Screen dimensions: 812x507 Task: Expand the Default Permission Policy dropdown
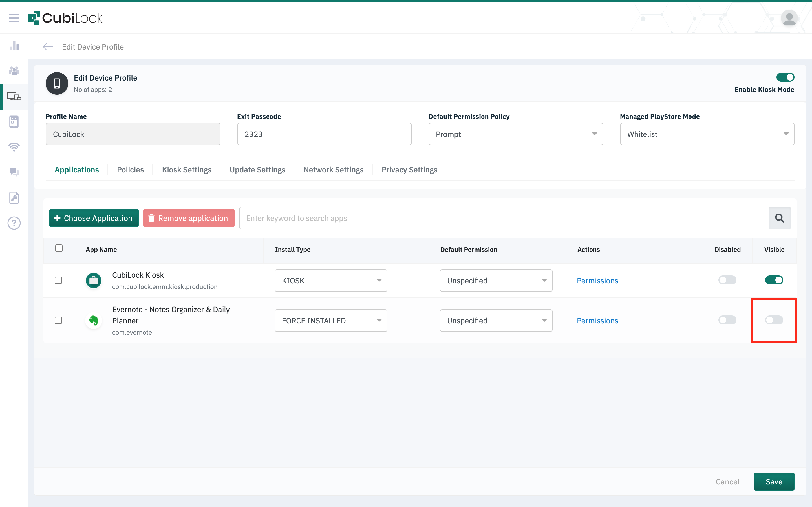pyautogui.click(x=515, y=134)
